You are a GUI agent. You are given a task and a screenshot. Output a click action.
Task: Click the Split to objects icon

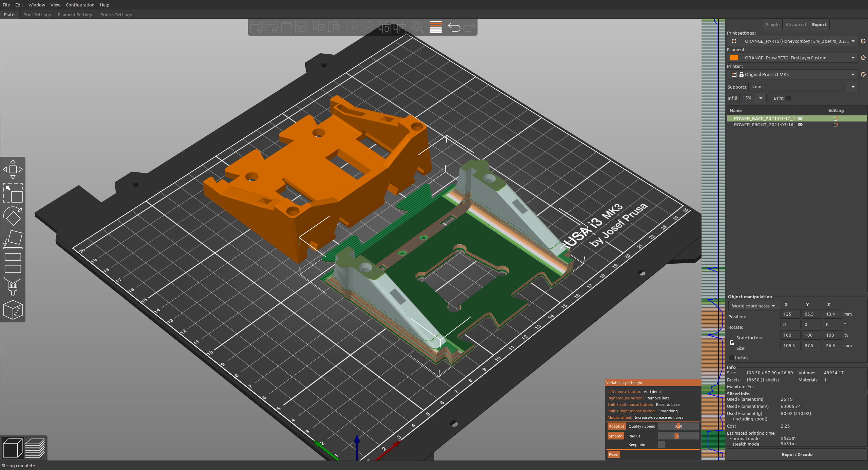(x=385, y=27)
